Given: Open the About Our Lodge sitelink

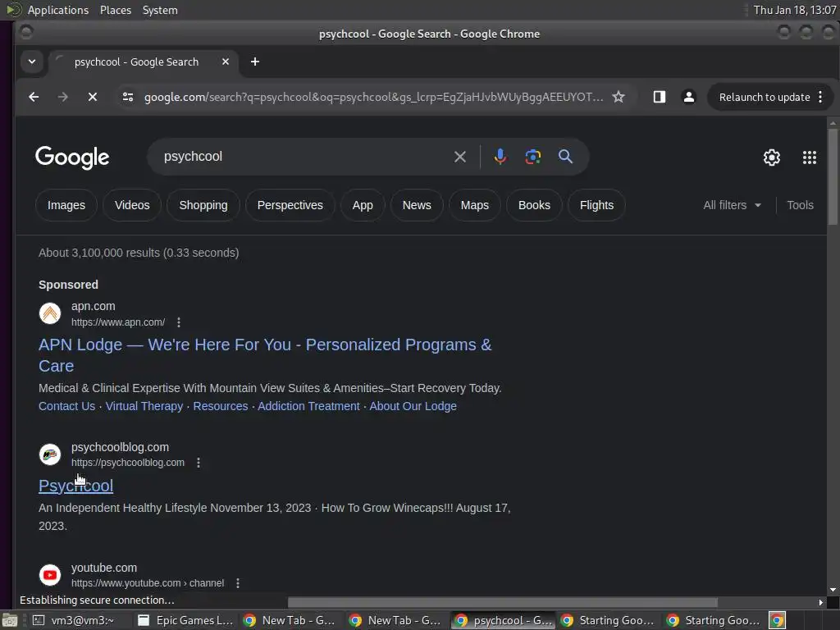Looking at the screenshot, I should coord(413,406).
